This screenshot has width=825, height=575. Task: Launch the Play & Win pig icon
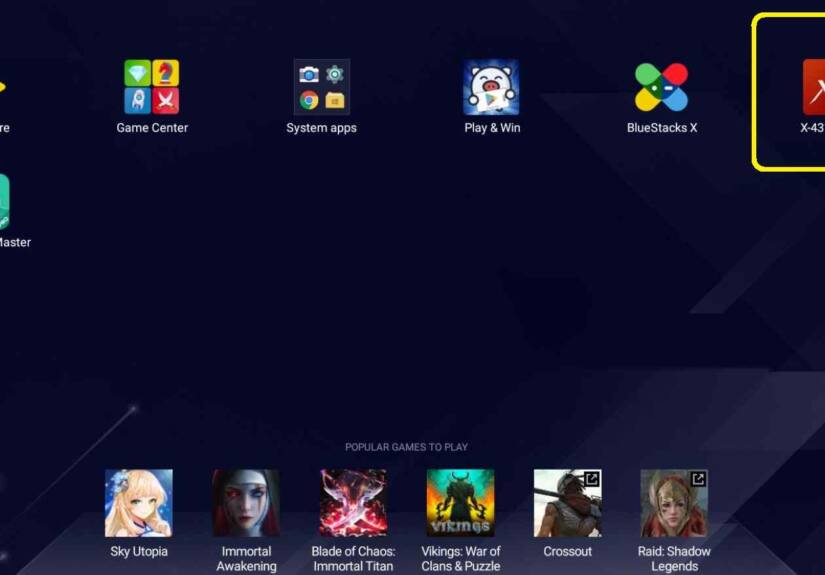pyautogui.click(x=491, y=87)
